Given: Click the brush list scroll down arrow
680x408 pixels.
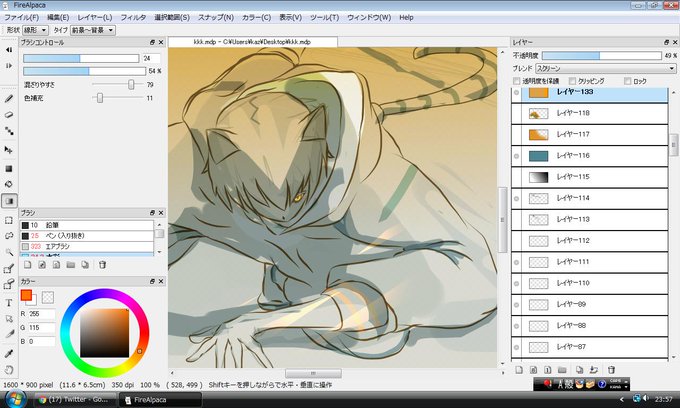Looking at the screenshot, I should click(x=159, y=252).
